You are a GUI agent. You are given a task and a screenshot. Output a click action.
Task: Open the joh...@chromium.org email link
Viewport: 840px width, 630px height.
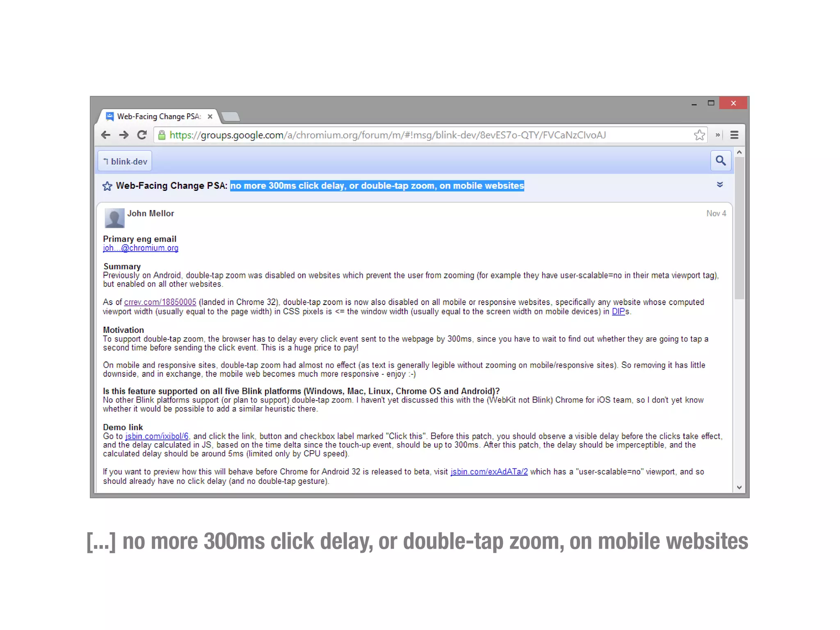[x=141, y=248]
